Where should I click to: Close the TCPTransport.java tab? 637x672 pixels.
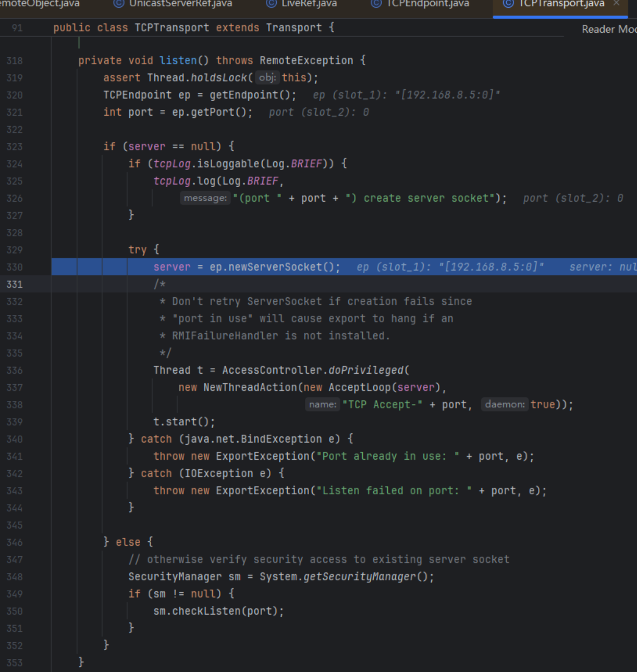[x=617, y=4]
